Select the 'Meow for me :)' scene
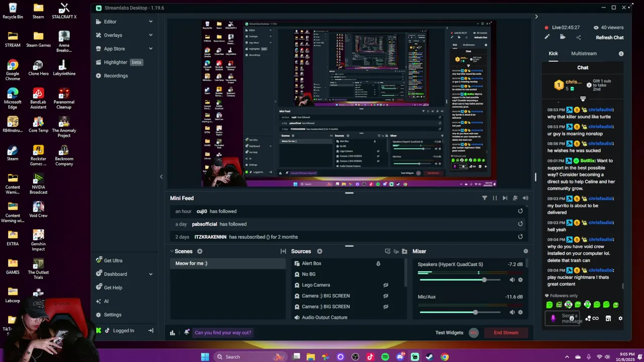Image resolution: width=644 pixels, height=362 pixels. coord(227,263)
